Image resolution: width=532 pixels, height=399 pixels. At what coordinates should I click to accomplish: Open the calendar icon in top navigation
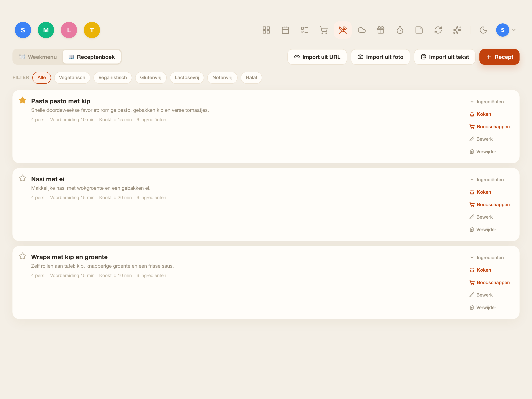pyautogui.click(x=285, y=30)
